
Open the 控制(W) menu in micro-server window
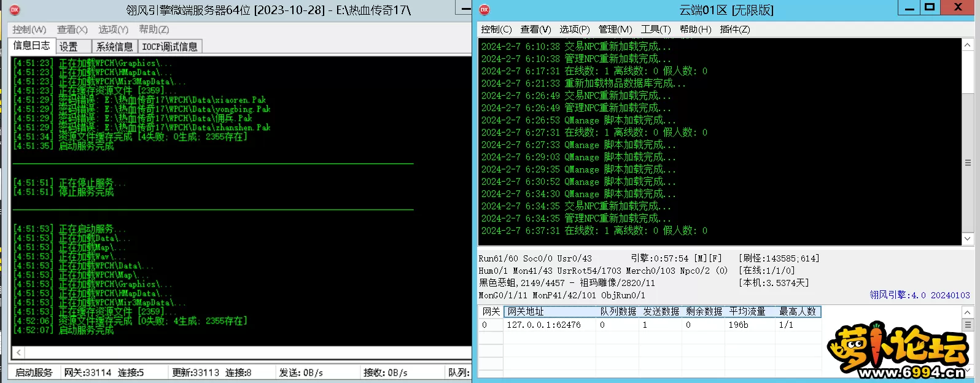(x=29, y=29)
